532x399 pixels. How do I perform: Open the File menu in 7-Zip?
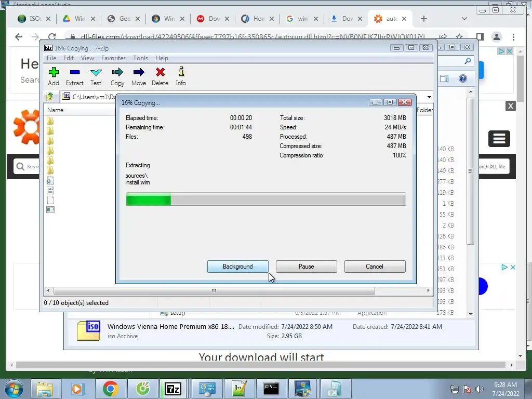pyautogui.click(x=51, y=58)
